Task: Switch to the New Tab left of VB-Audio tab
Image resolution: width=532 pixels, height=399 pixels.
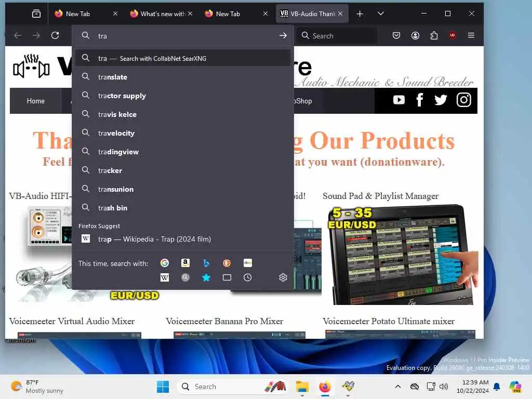Action: (236, 14)
